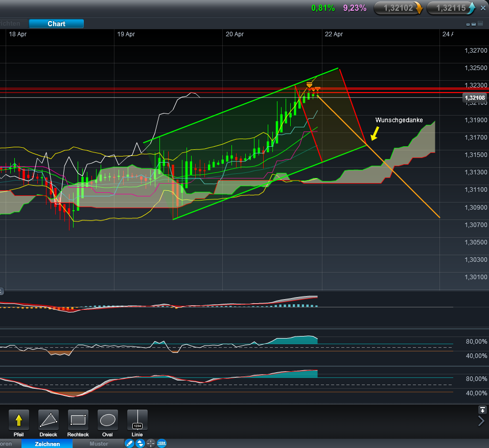Screen dimensions: 489x448
Task: Select the Dreieck triangle drawing tool
Action: click(49, 420)
